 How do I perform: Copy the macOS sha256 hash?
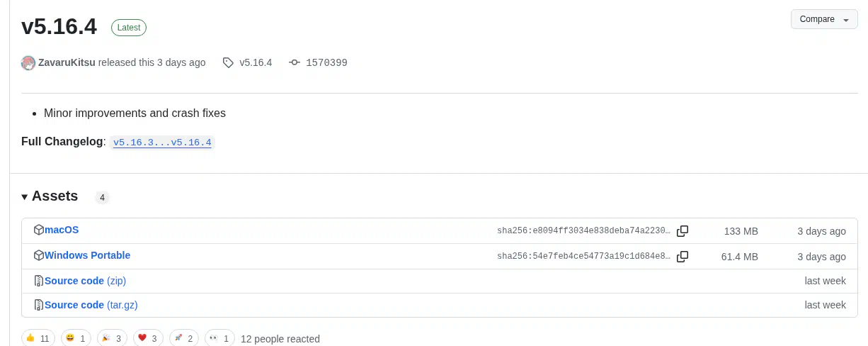683,231
